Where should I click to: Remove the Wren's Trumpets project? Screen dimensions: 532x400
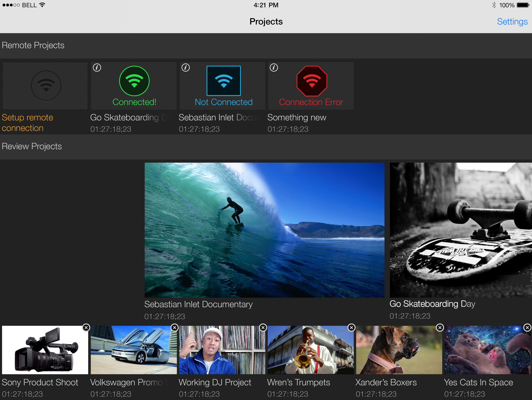tap(351, 327)
